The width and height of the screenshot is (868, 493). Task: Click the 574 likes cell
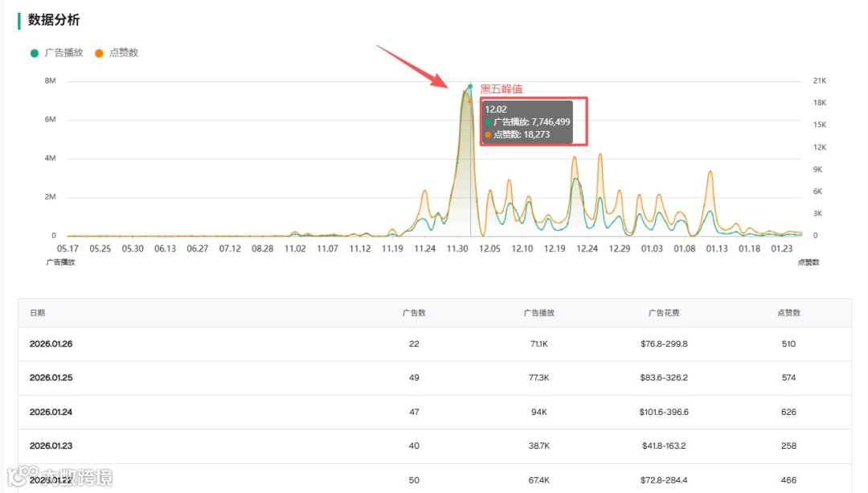pyautogui.click(x=789, y=378)
